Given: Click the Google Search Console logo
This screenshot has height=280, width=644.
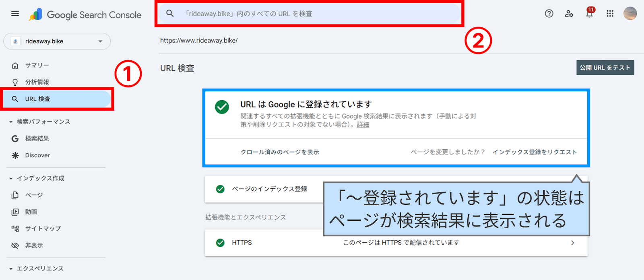Looking at the screenshot, I should tap(85, 14).
